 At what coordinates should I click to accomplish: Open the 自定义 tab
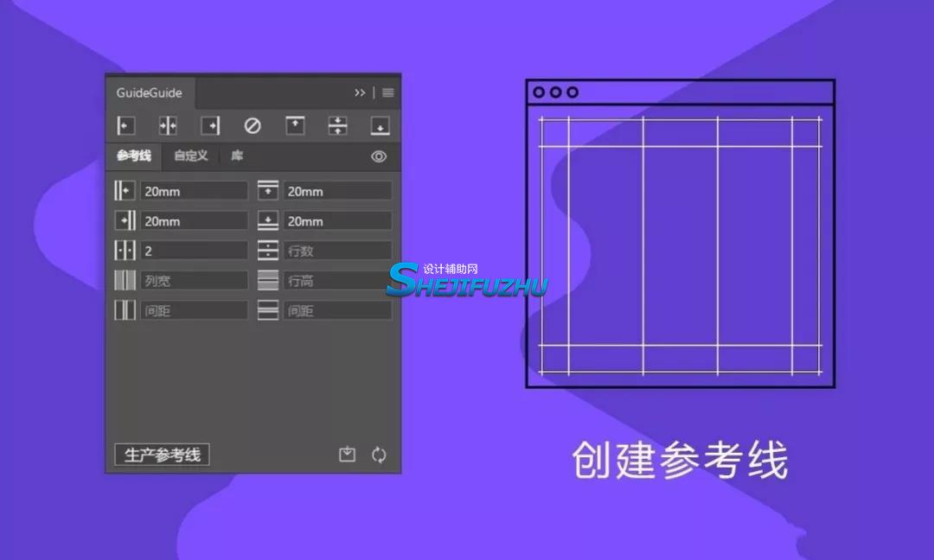(x=190, y=156)
